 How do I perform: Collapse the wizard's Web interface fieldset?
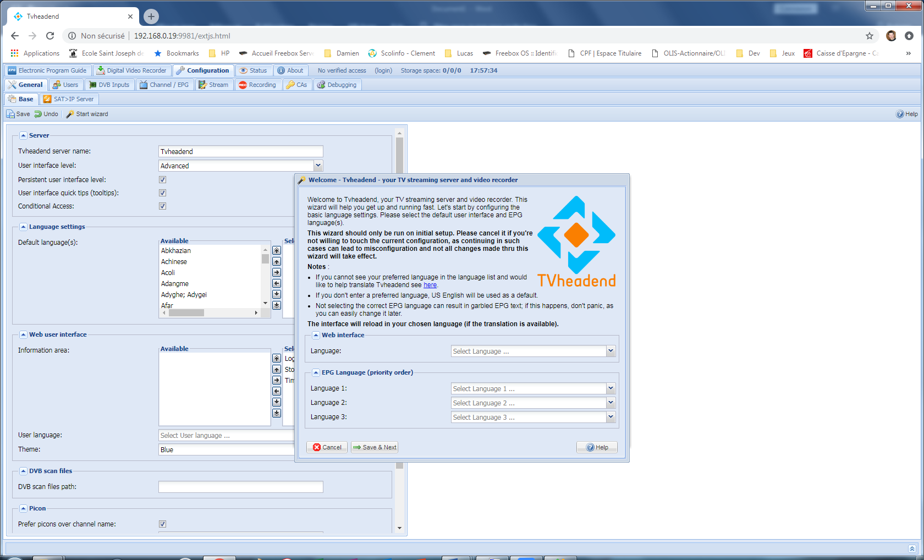coord(316,335)
